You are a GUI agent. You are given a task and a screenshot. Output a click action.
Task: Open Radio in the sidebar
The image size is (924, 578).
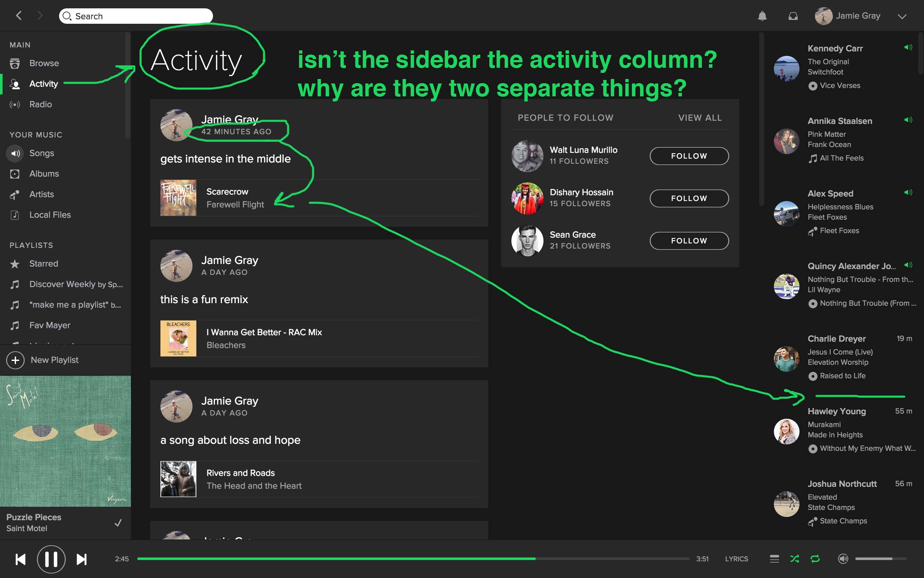click(x=40, y=104)
